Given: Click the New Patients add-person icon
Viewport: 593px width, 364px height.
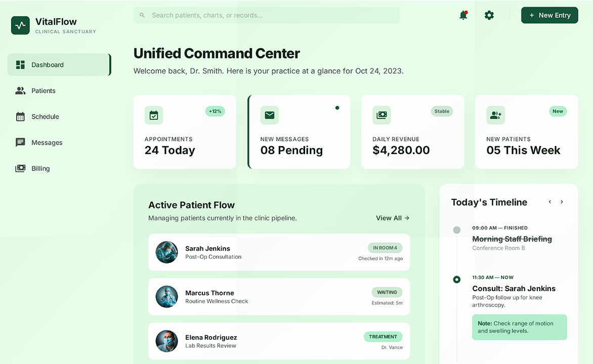Looking at the screenshot, I should pyautogui.click(x=495, y=115).
